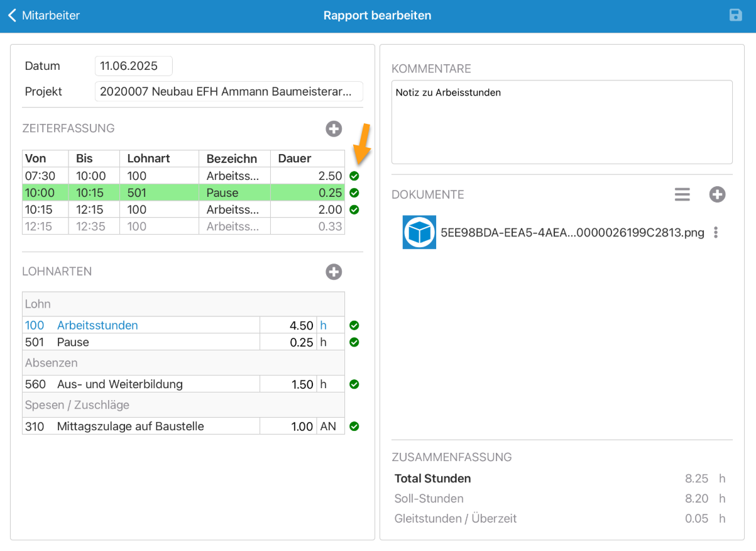Open options for the PNG document
756x551 pixels.
(716, 233)
